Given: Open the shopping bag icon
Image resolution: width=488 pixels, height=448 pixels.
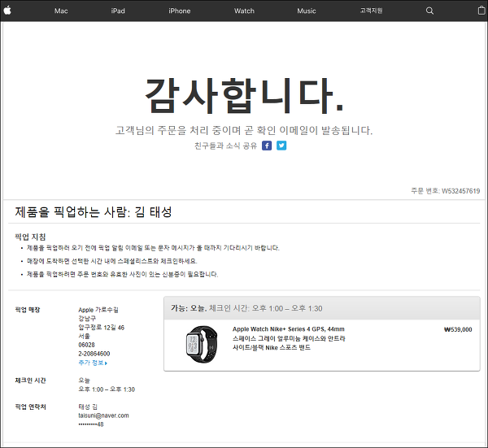Looking at the screenshot, I should 481,11.
